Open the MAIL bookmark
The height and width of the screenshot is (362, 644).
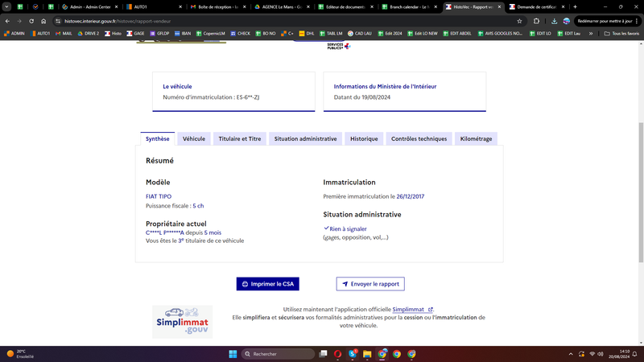coord(64,33)
